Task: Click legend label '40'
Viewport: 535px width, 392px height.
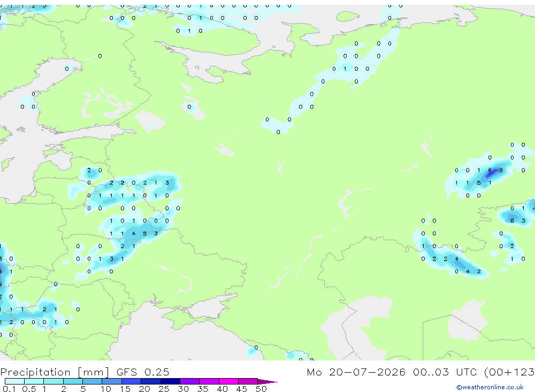Action: (x=222, y=389)
